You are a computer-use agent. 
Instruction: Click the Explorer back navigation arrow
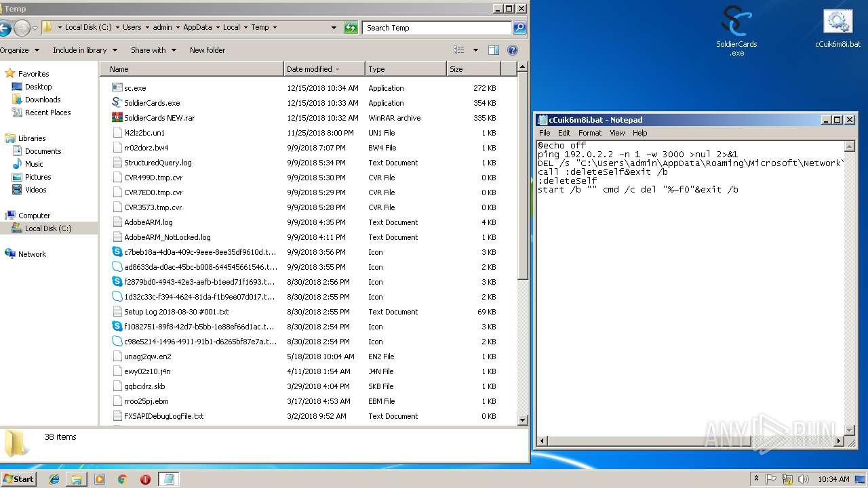(4, 28)
